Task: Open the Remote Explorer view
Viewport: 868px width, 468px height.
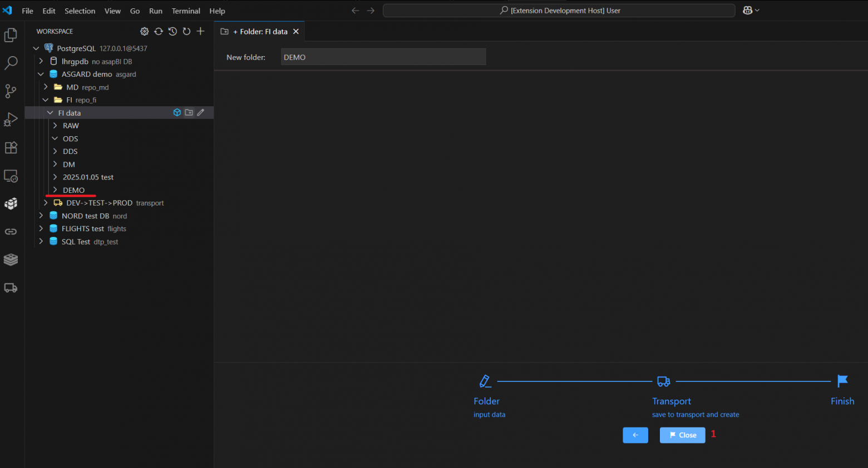Action: click(11, 176)
